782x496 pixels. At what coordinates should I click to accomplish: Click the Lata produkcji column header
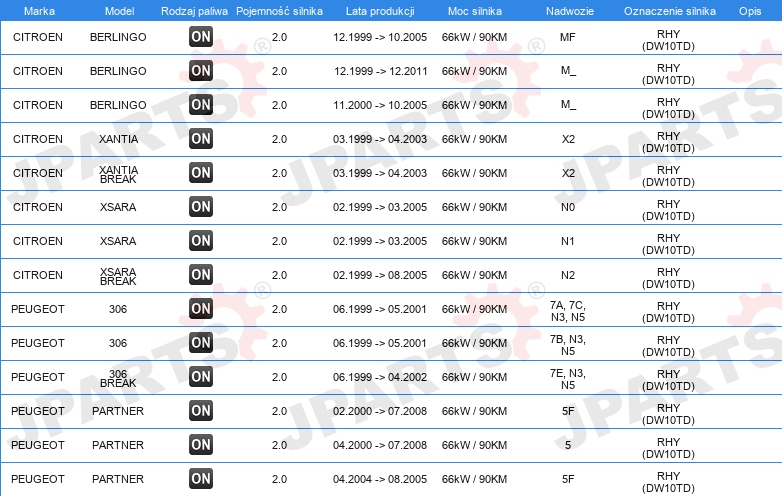click(x=380, y=11)
